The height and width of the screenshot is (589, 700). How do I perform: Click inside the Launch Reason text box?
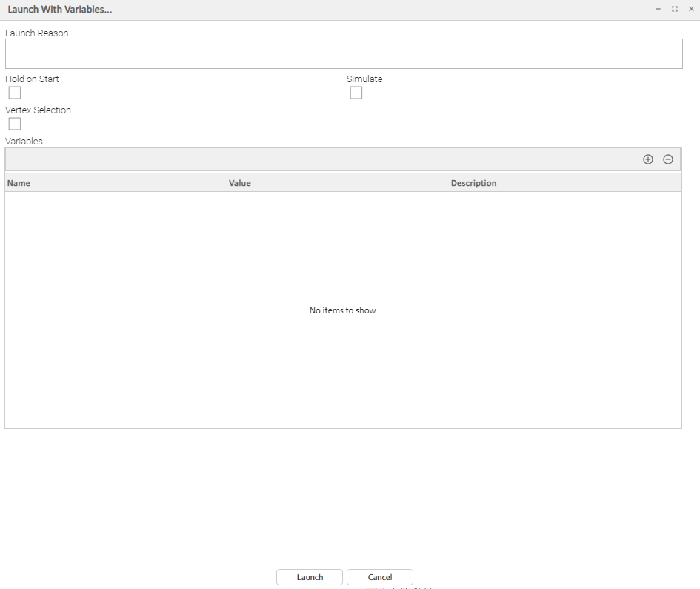tap(343, 53)
